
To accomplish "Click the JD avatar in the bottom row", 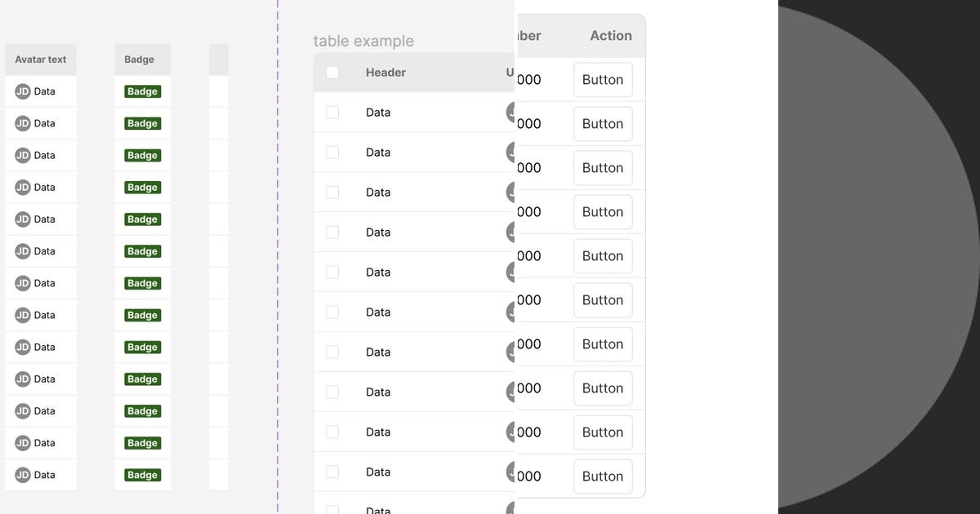I will click(23, 474).
